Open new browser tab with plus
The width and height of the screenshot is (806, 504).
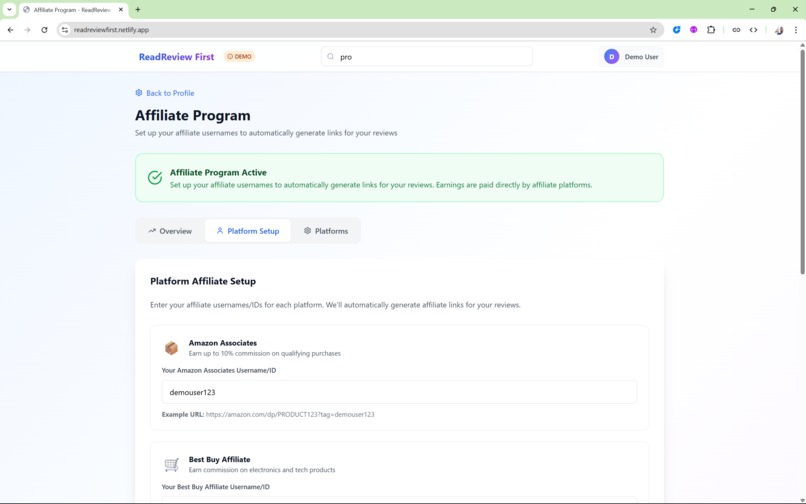(x=138, y=9)
